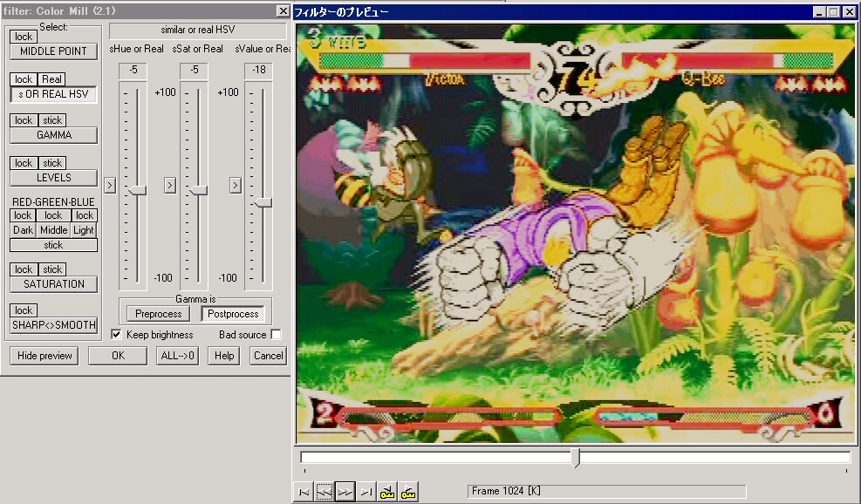Image resolution: width=861 pixels, height=504 pixels.
Task: Click the arrow button beside sValue slider
Action: point(235,186)
